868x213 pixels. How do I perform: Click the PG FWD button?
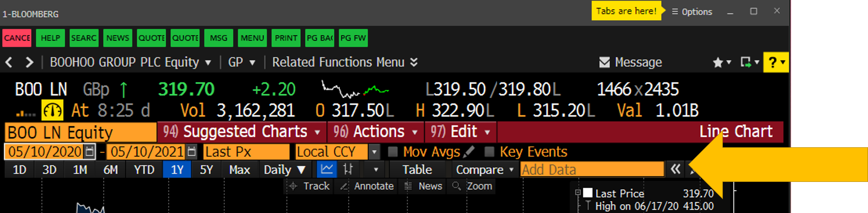point(353,38)
